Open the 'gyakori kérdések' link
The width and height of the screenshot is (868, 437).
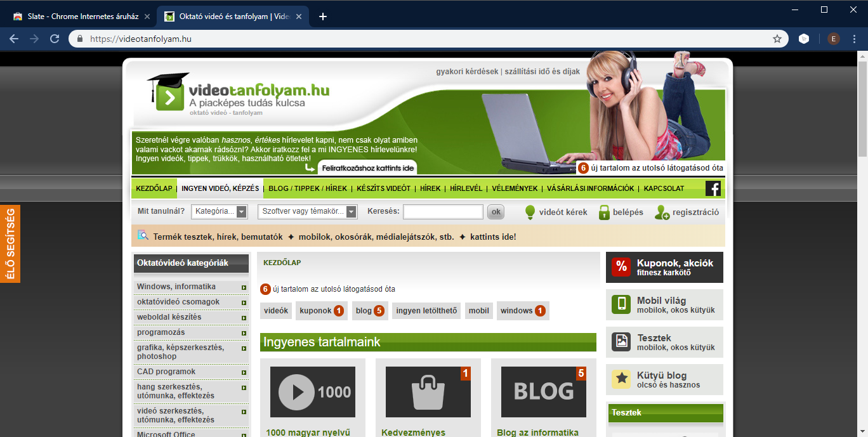click(x=467, y=72)
